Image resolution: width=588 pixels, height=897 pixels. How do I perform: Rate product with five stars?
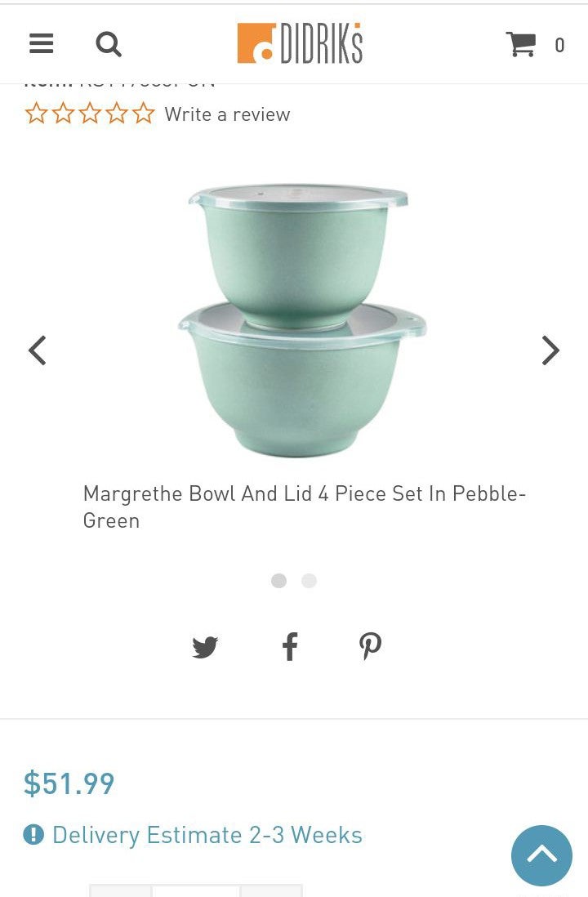pos(144,114)
